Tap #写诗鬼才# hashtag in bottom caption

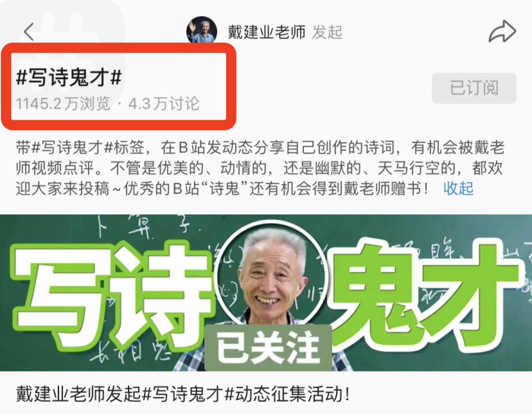pyautogui.click(x=187, y=394)
